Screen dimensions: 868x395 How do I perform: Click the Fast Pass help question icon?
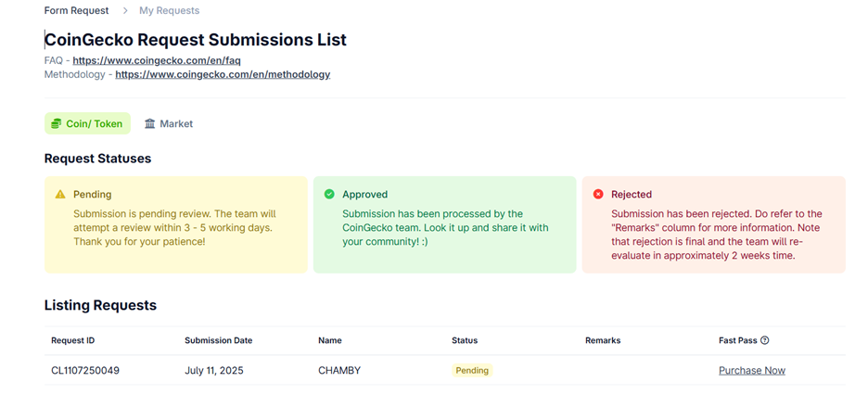click(x=765, y=341)
